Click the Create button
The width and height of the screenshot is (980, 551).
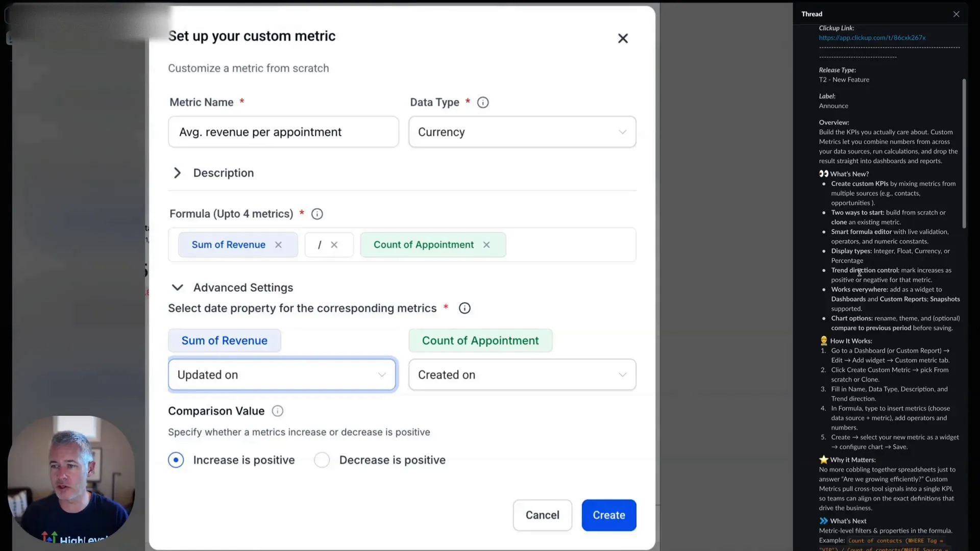click(609, 515)
